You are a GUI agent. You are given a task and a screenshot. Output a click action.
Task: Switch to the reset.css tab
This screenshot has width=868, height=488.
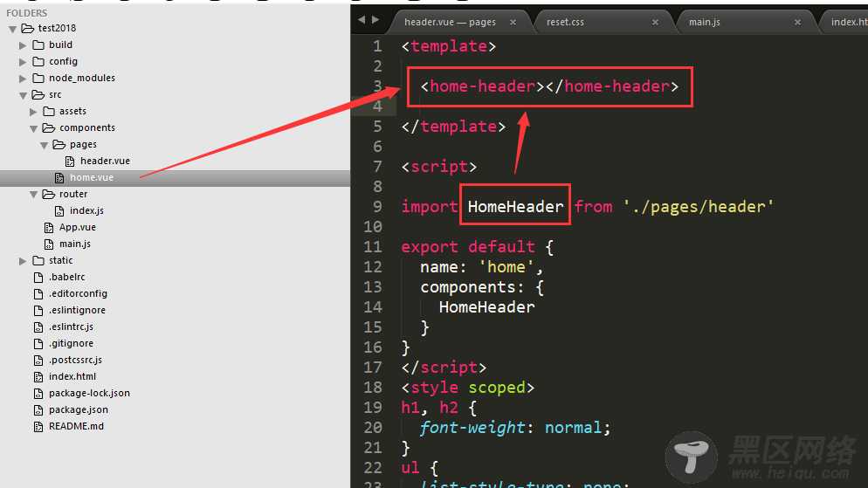[x=603, y=22]
